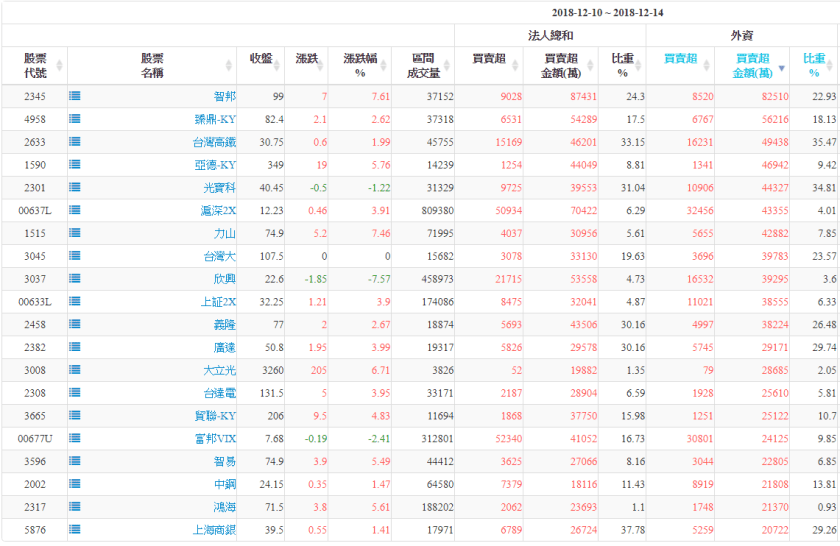The height and width of the screenshot is (546, 840).
Task: Open the detail icon for stock 2633 台灣高鐵
Action: (75, 142)
